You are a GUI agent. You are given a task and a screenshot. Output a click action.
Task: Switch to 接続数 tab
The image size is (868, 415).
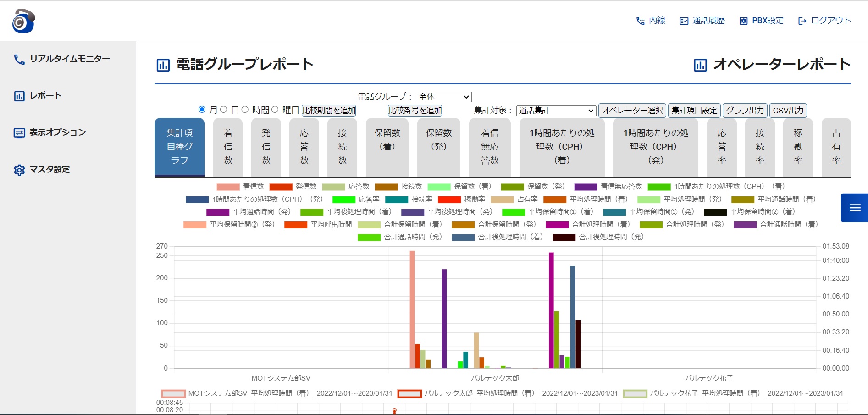click(342, 147)
